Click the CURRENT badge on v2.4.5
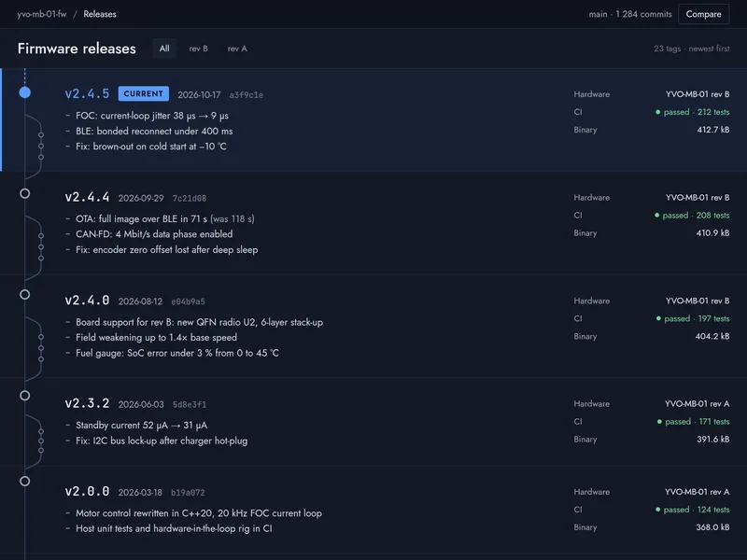The height and width of the screenshot is (560, 747). click(144, 94)
